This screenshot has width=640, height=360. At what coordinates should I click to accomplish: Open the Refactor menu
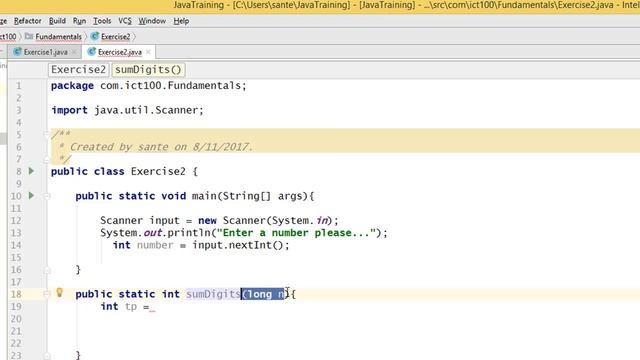pos(27,21)
